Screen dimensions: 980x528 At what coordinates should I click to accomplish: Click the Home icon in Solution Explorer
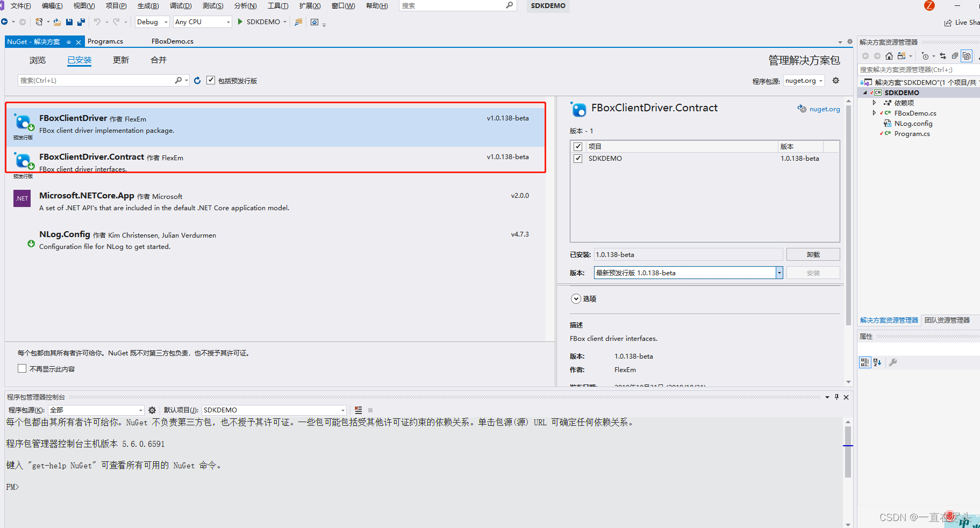click(889, 56)
